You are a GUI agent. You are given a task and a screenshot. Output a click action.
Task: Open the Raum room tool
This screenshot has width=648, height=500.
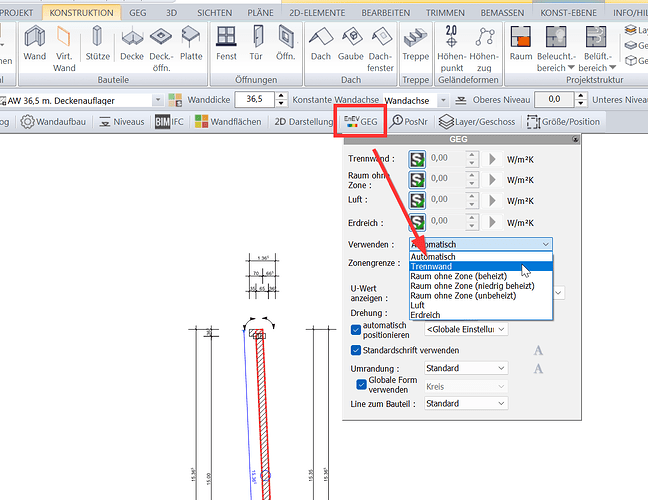click(x=520, y=46)
